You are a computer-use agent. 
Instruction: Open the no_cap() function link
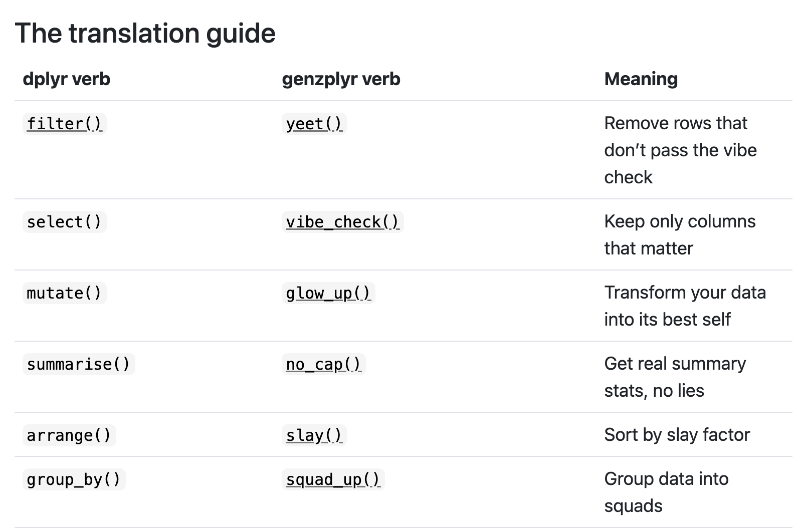coord(323,364)
